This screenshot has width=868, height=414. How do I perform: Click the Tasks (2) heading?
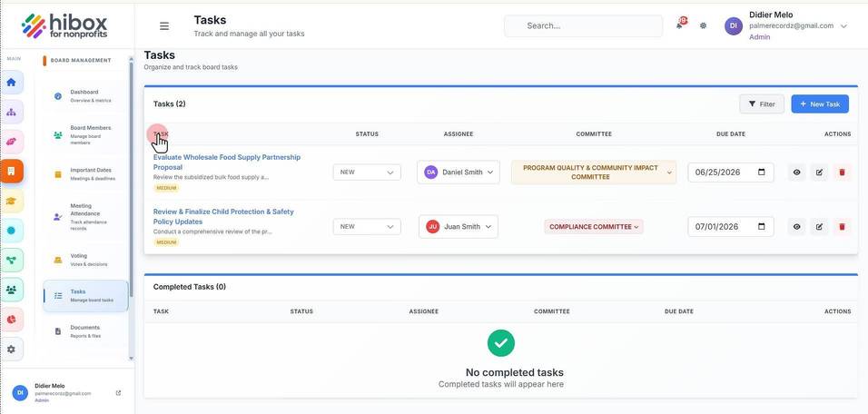(170, 103)
